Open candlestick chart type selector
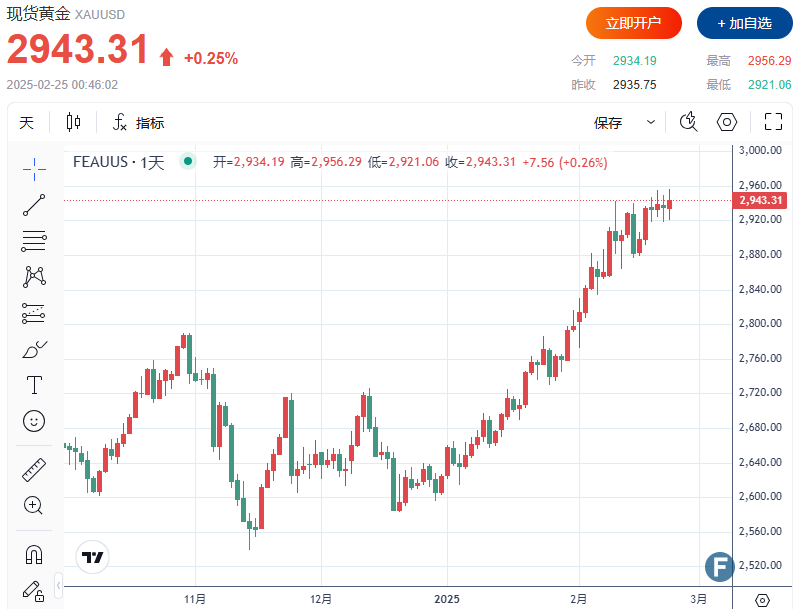 point(73,123)
